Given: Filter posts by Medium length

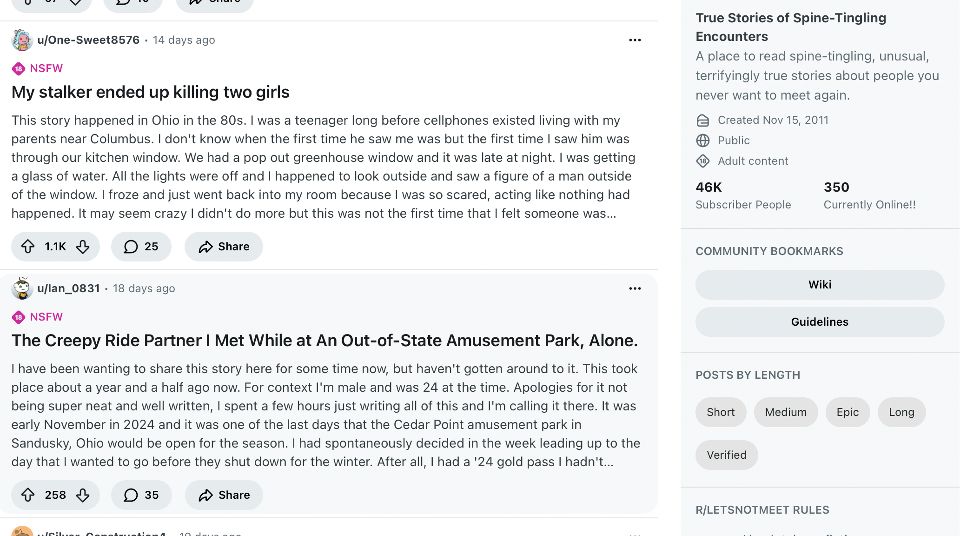Looking at the screenshot, I should coord(786,412).
